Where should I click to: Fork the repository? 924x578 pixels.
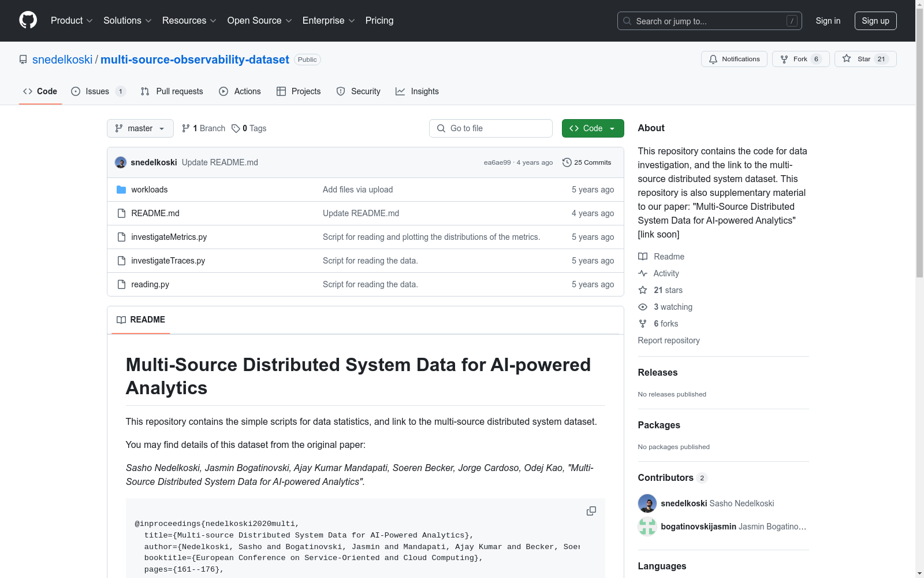coord(800,59)
